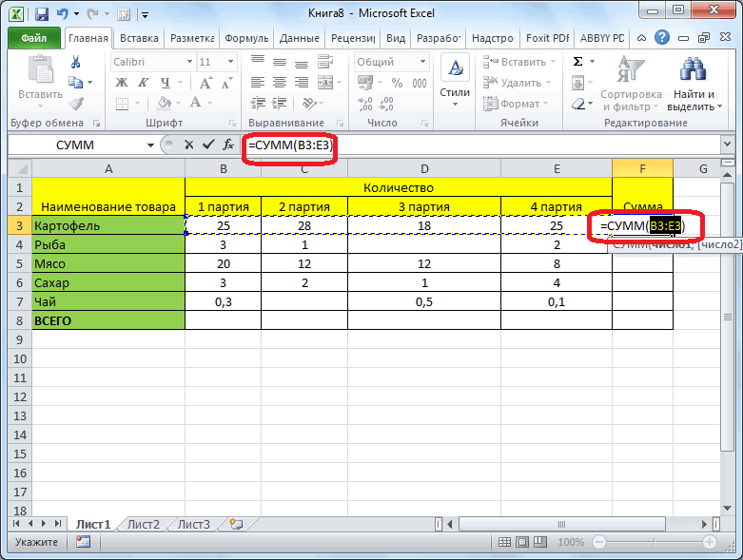The height and width of the screenshot is (560, 743).
Task: Click the Save icon in quick access toolbar
Action: coord(42,14)
